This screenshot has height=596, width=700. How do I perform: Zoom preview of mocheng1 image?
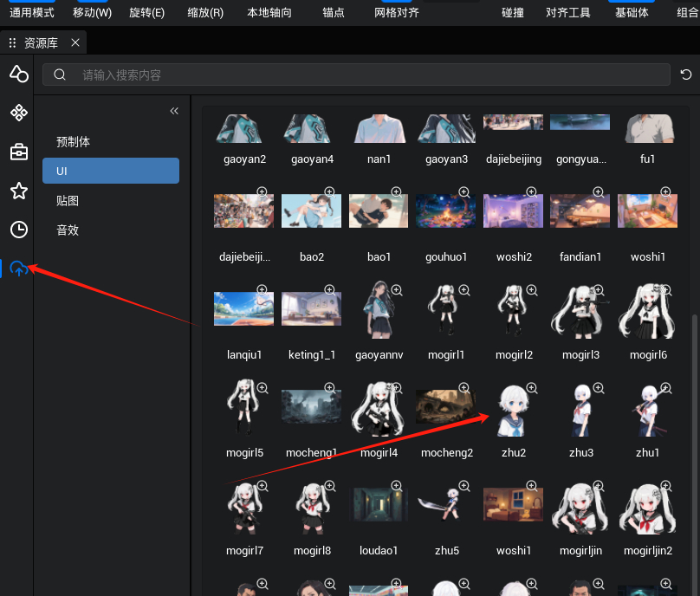(330, 387)
